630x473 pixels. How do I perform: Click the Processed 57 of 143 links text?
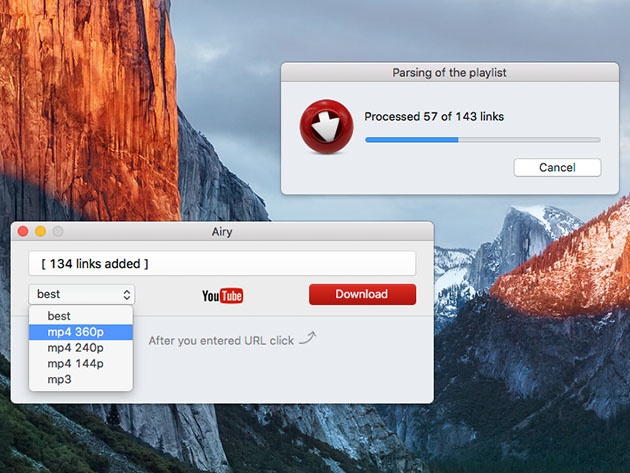click(x=434, y=117)
